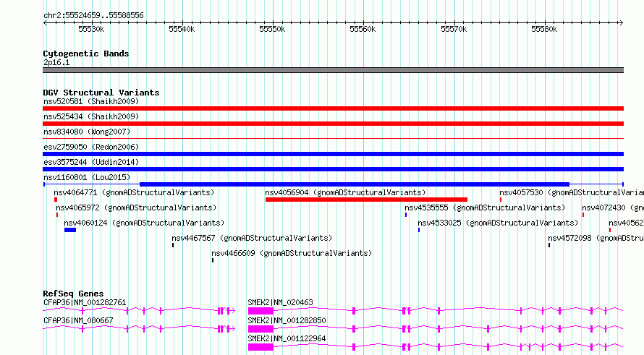Click the 55580k ruler position label

[x=544, y=29]
